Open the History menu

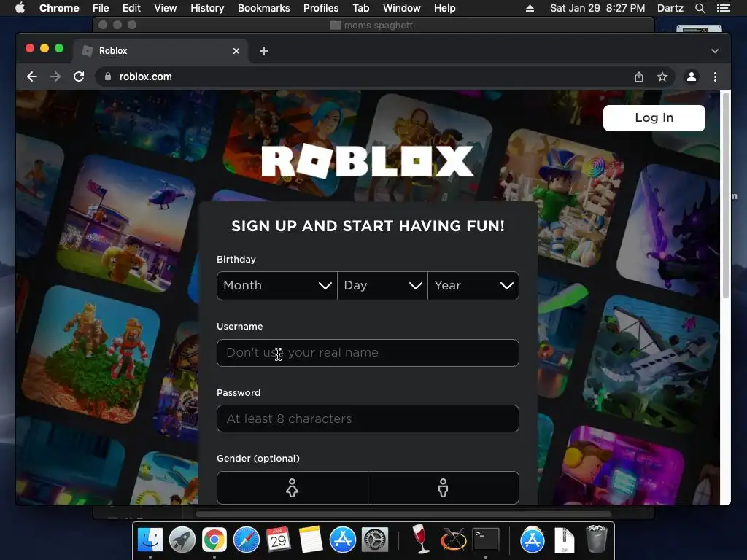[x=207, y=8]
